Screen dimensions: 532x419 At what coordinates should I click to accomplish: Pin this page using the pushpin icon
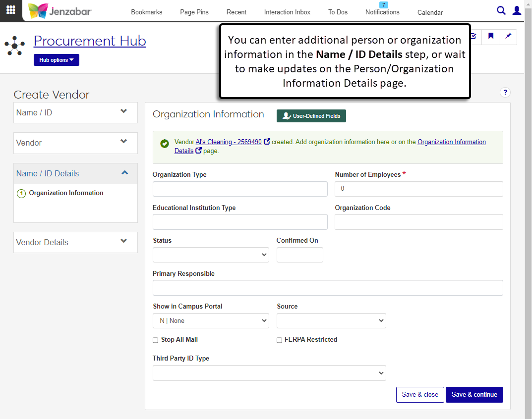tap(508, 36)
